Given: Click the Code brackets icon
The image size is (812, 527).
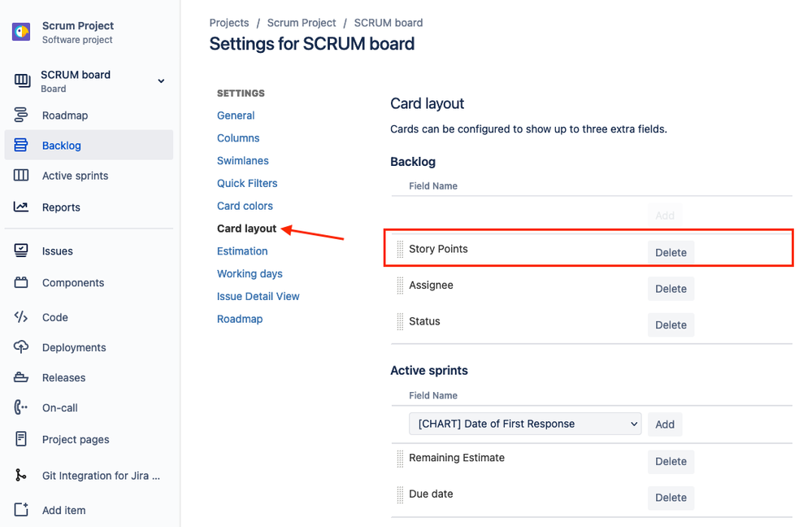Looking at the screenshot, I should tap(20, 317).
